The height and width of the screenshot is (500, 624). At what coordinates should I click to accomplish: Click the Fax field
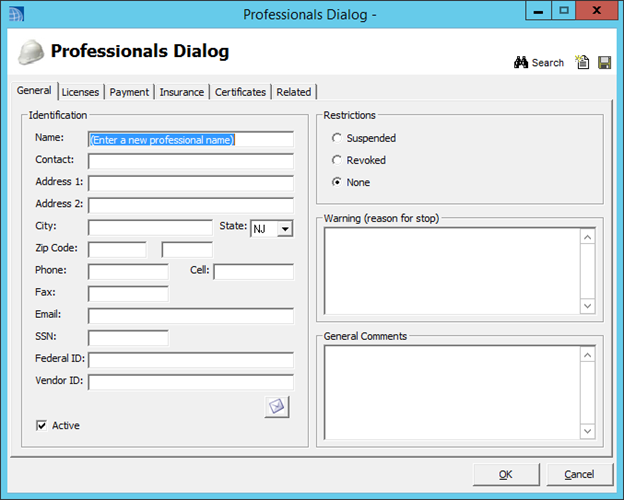pos(128,294)
